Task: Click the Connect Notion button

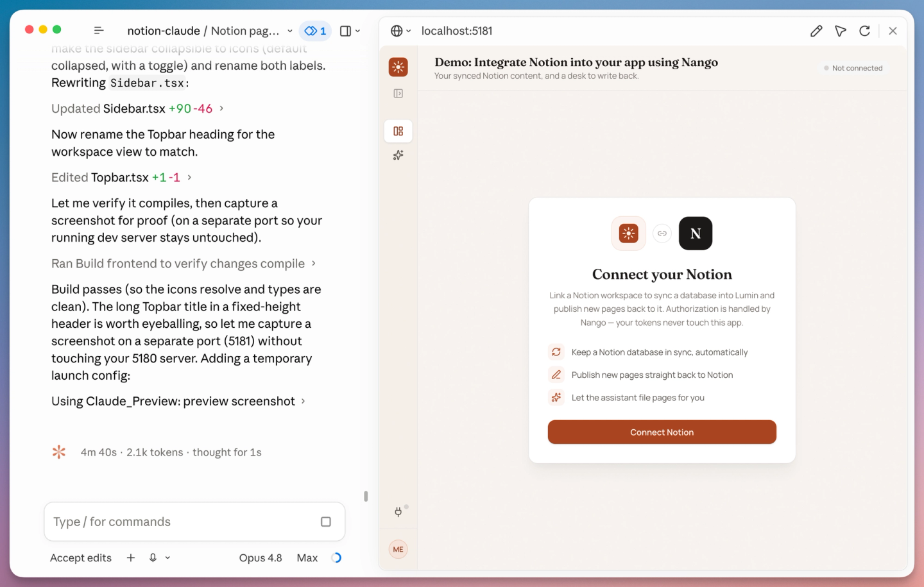Action: click(662, 432)
